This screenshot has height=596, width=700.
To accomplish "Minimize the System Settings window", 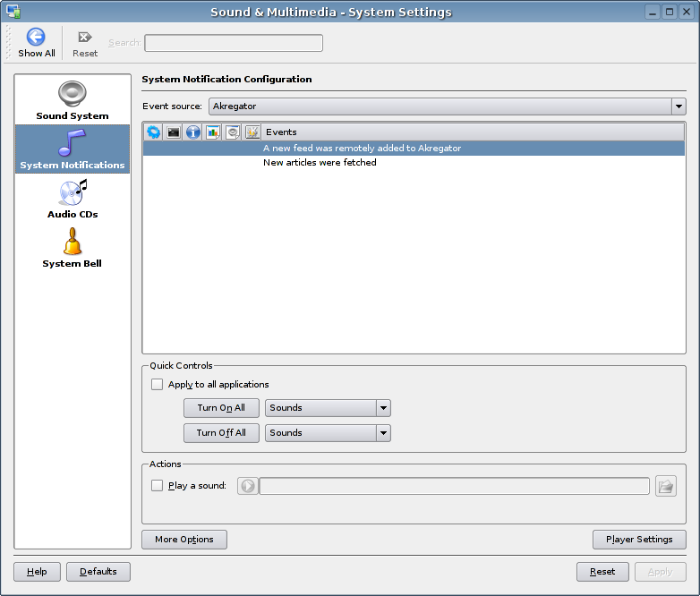I will coord(653,12).
